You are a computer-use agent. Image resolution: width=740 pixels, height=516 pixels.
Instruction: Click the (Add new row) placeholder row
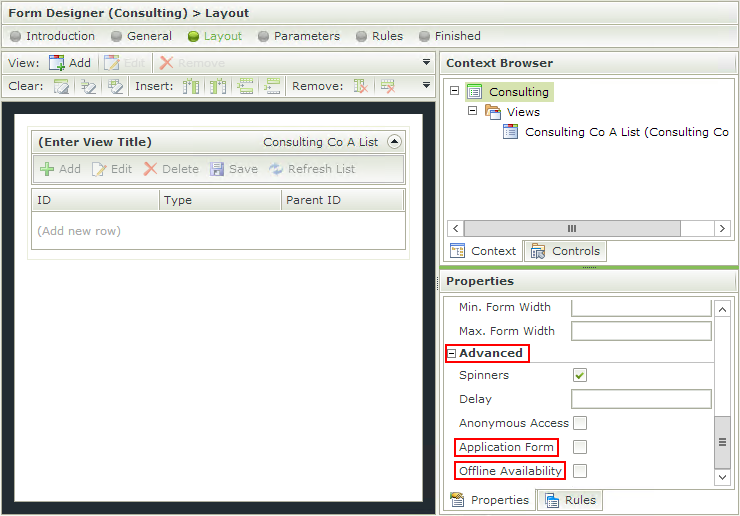click(x=218, y=231)
